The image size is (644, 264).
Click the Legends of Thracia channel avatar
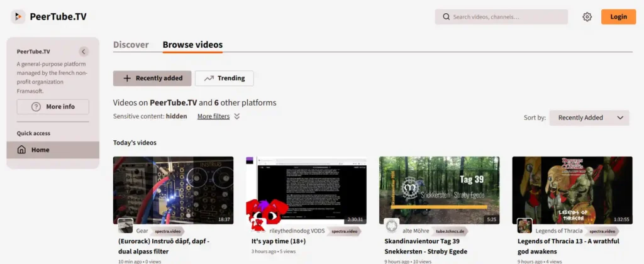pyautogui.click(x=525, y=226)
